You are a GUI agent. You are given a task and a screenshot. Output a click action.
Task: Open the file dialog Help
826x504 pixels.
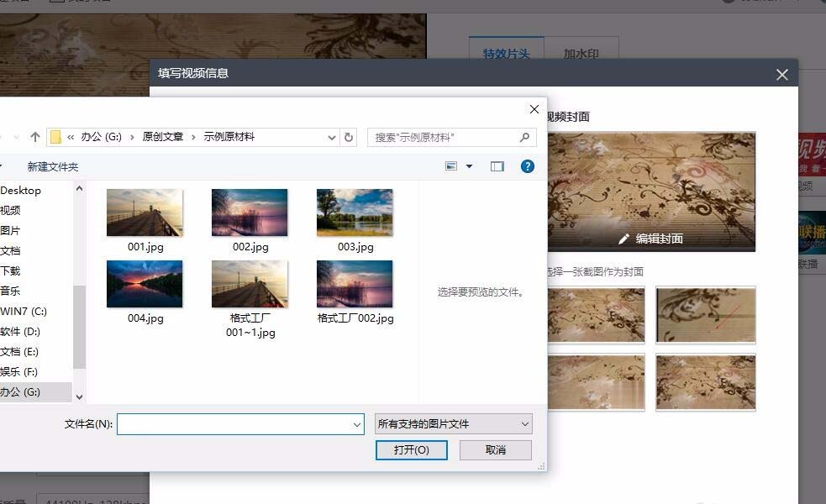527,165
